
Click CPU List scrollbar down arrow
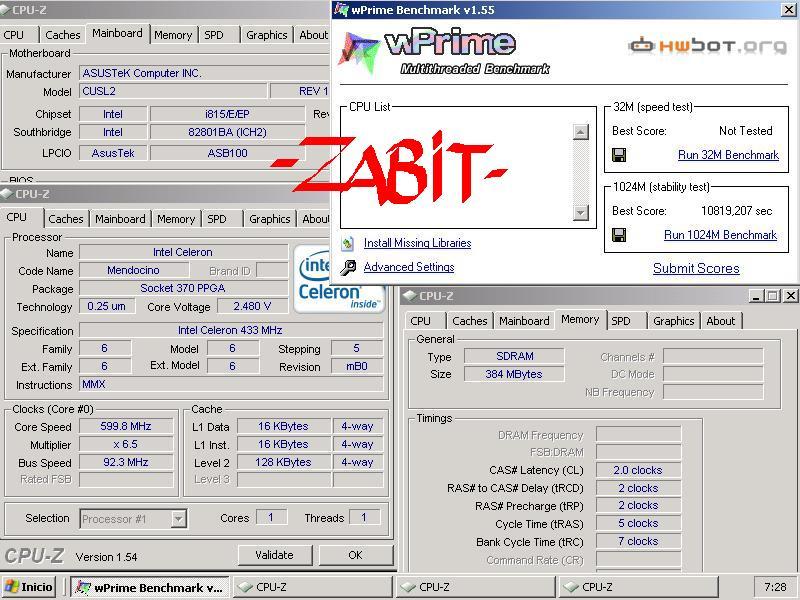pos(581,212)
